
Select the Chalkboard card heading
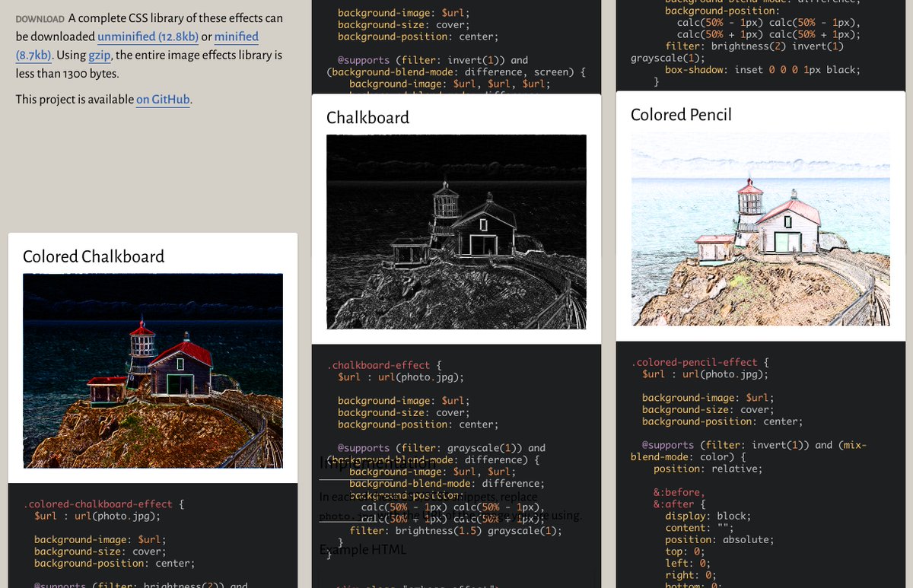click(x=367, y=117)
